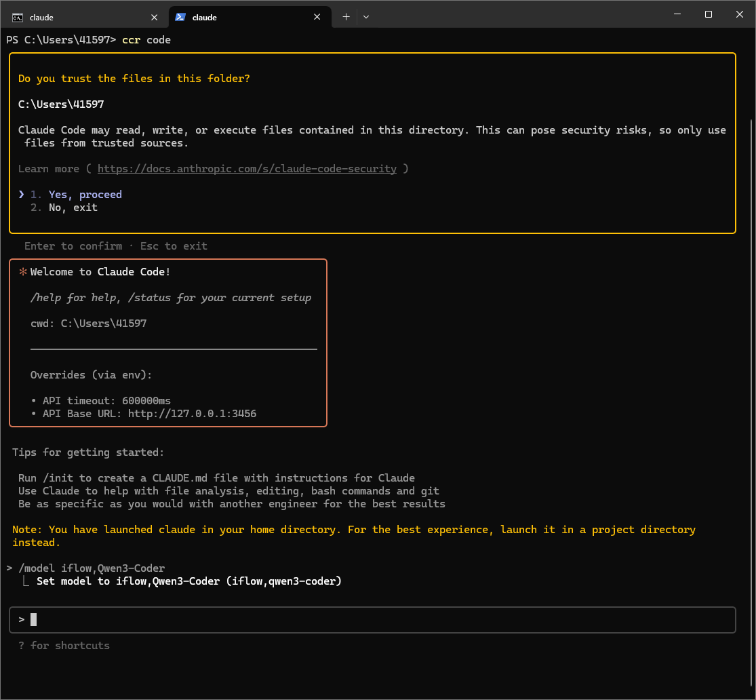Click the 'Overrides (via env):' text

[91, 375]
